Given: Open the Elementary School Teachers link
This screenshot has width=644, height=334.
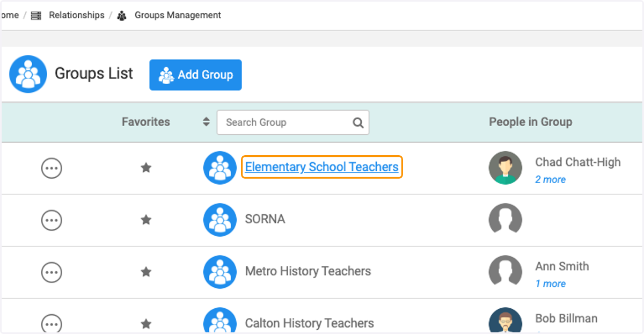Looking at the screenshot, I should pyautogui.click(x=322, y=167).
